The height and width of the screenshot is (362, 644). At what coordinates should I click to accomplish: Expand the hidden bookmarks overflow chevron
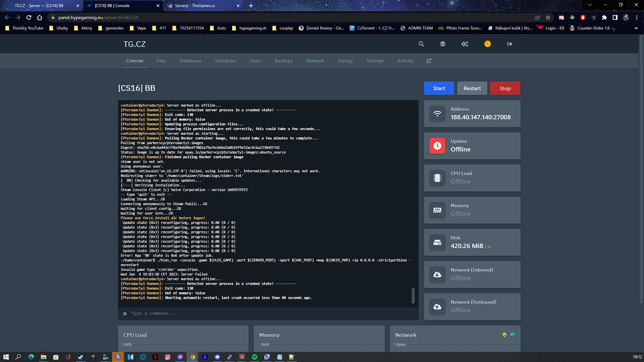pyautogui.click(x=636, y=28)
